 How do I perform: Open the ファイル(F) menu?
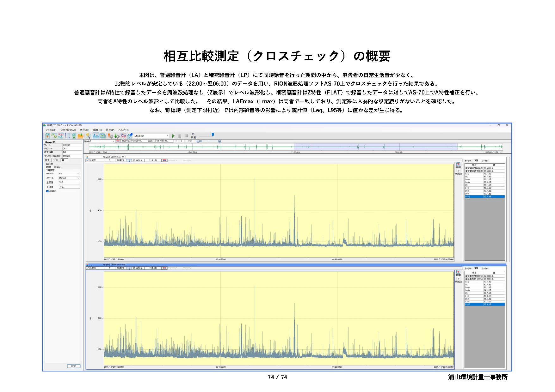coord(51,130)
